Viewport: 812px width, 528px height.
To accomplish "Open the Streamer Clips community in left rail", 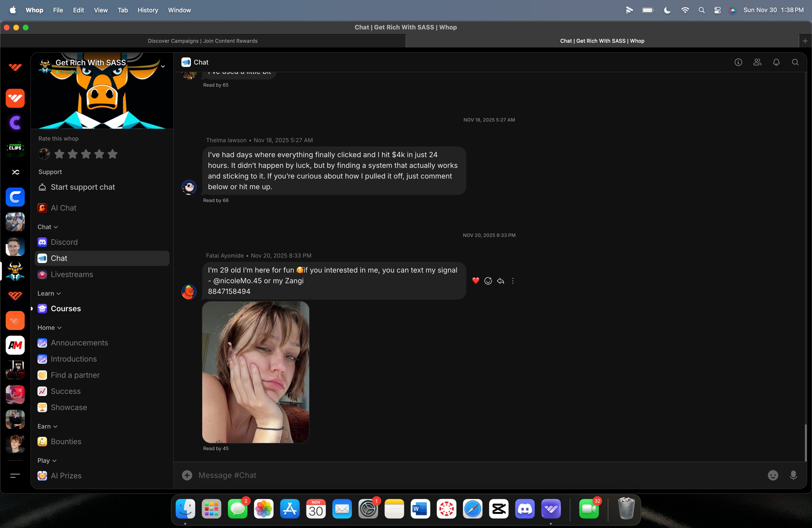I will pos(15,148).
